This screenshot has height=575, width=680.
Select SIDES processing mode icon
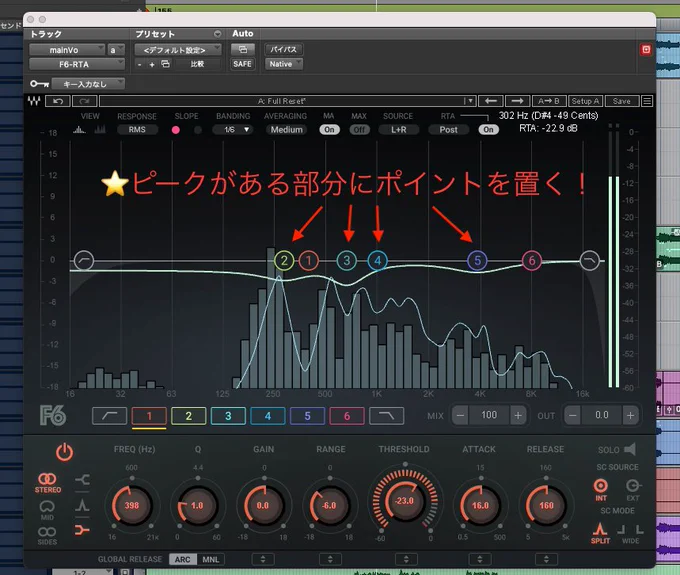pyautogui.click(x=47, y=536)
